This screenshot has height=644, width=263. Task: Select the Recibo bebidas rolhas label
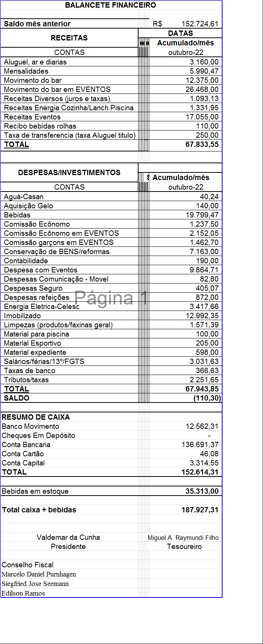coord(40,126)
